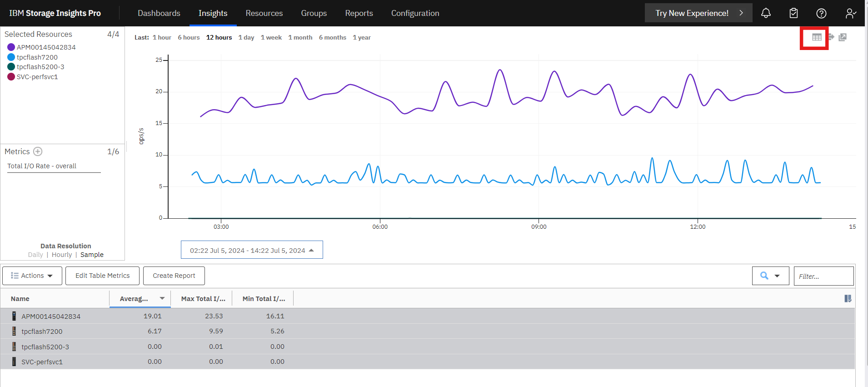
Task: Add a metric with the plus icon
Action: (38, 151)
